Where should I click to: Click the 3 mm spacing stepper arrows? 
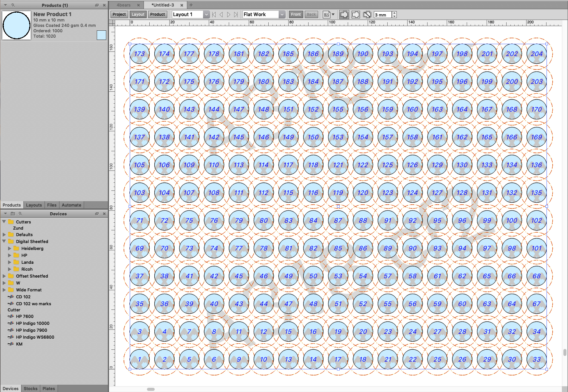394,15
